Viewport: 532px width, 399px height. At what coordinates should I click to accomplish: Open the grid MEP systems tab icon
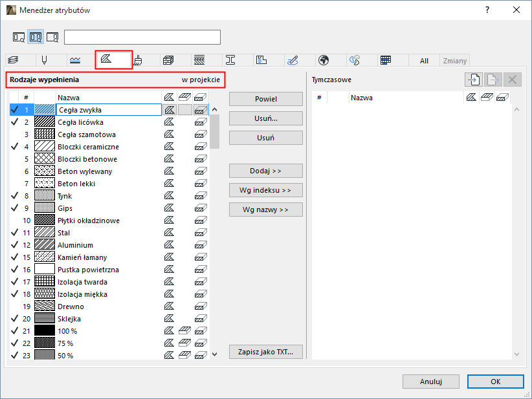[x=386, y=60]
